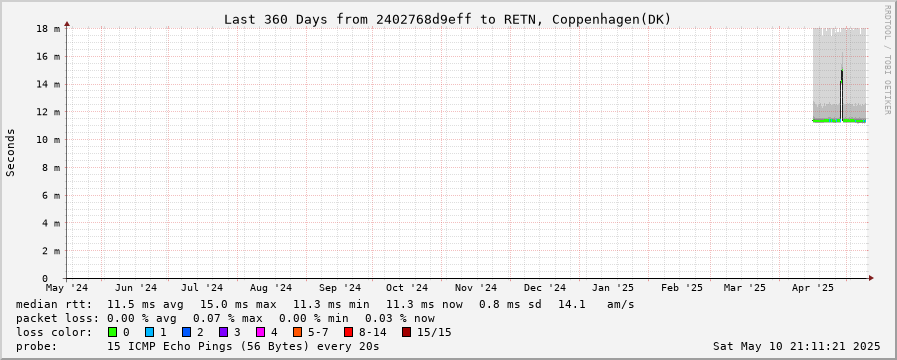897x360 pixels.
Task: Click the 18 m y-axis label
Action: tap(48, 29)
